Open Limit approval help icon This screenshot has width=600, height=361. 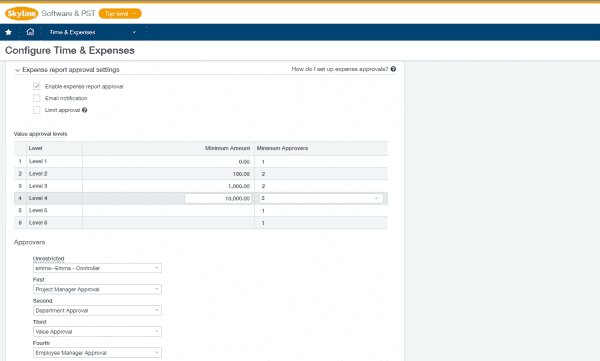click(85, 110)
